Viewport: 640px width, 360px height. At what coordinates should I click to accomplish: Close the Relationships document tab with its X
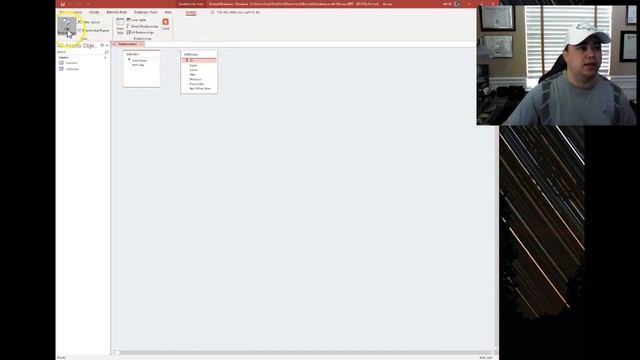pos(141,44)
